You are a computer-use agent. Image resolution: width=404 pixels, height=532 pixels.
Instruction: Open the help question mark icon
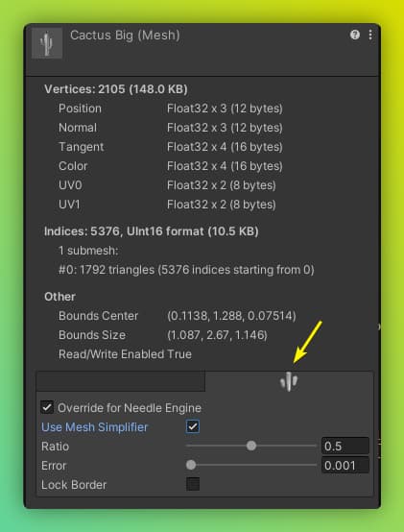click(x=355, y=35)
